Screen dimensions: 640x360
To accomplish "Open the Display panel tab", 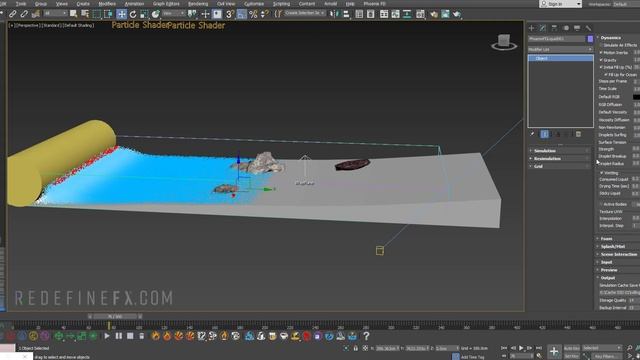I will click(577, 28).
